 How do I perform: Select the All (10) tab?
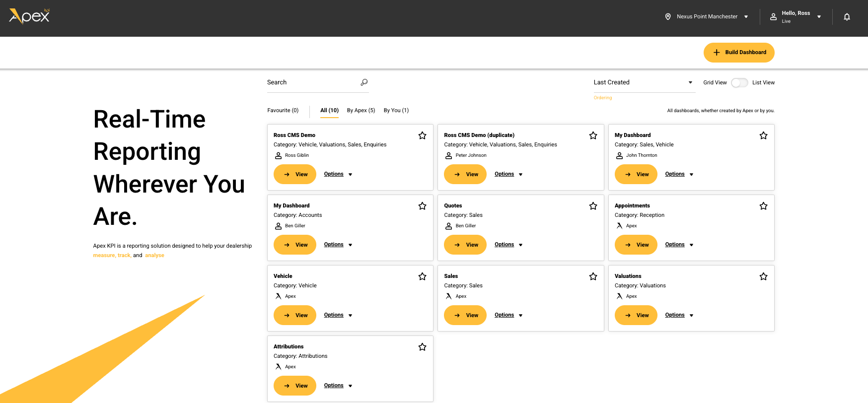(329, 111)
